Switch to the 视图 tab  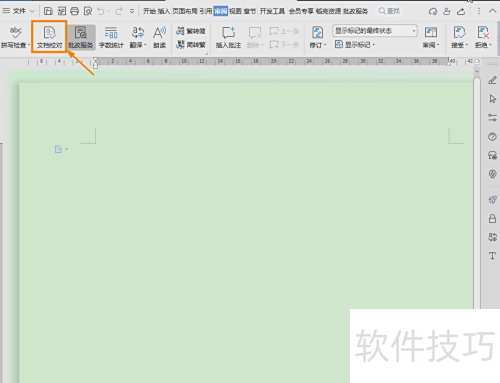click(x=235, y=11)
